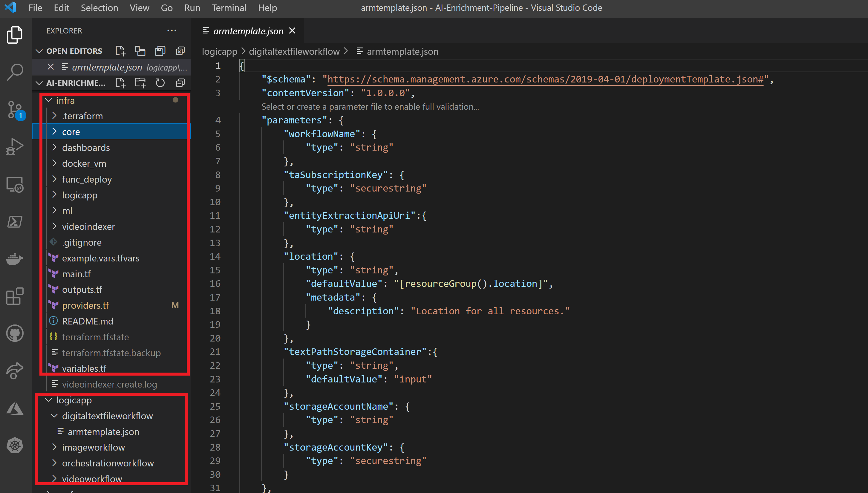
Task: Click the VS Code logo icon
Action: click(x=10, y=7)
